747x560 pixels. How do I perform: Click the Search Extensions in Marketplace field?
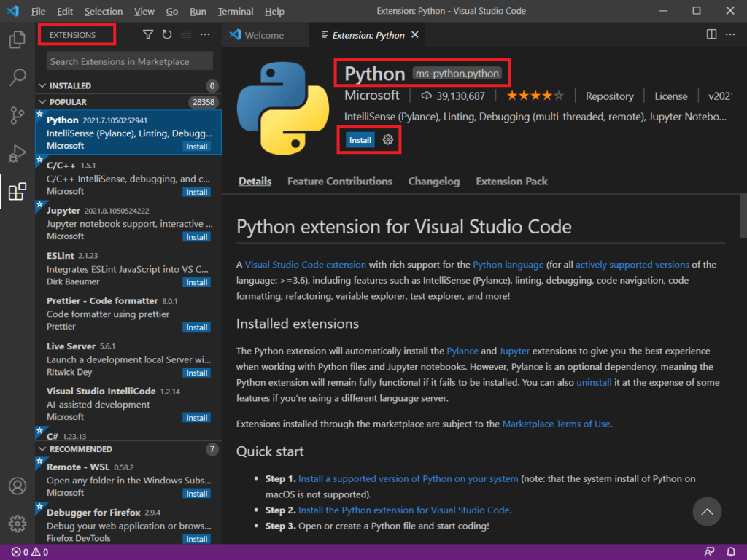(128, 61)
